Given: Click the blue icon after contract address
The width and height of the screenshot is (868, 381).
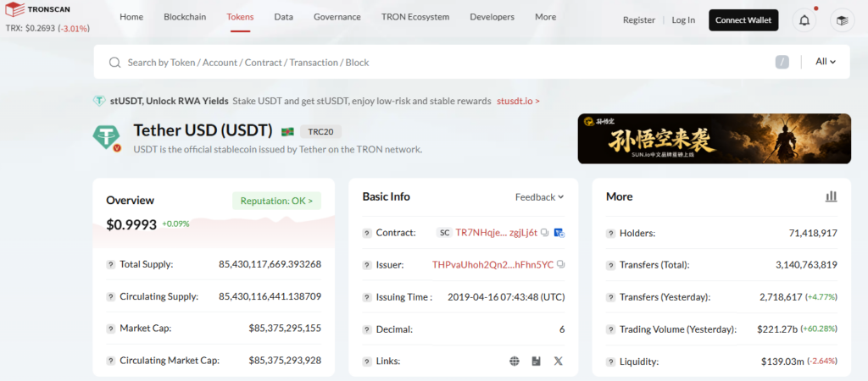Looking at the screenshot, I should [559, 232].
